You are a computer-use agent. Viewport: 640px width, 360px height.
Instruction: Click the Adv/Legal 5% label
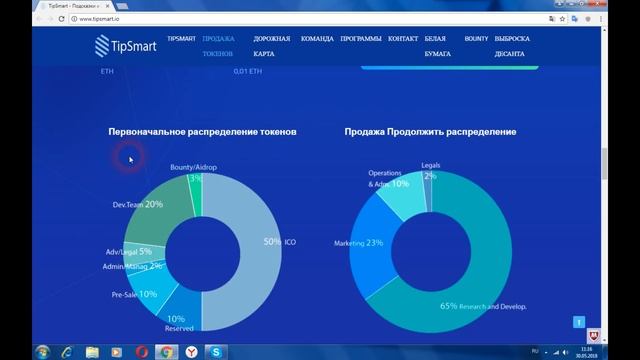pos(129,251)
